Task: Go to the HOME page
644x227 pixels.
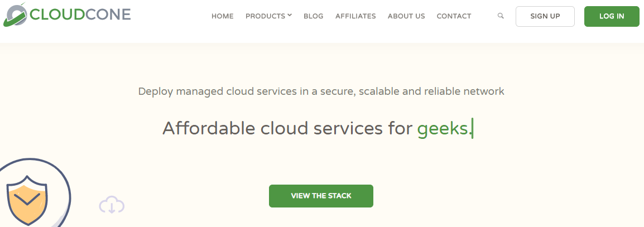Action: click(222, 16)
